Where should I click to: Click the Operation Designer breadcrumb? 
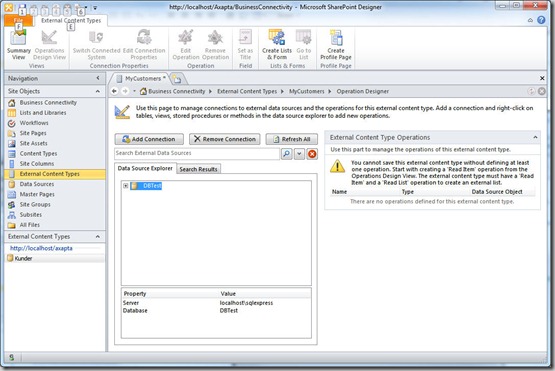point(362,91)
